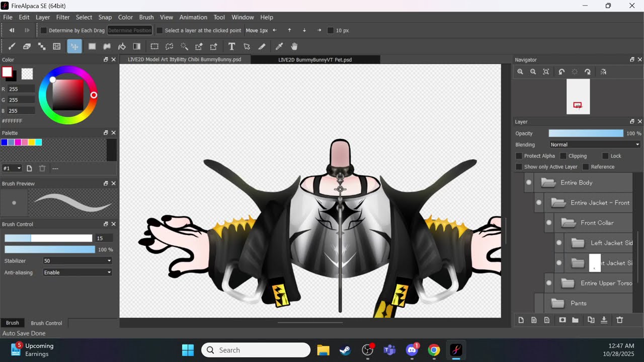Expand the Pants folder
The height and width of the screenshot is (362, 644).
(557, 303)
